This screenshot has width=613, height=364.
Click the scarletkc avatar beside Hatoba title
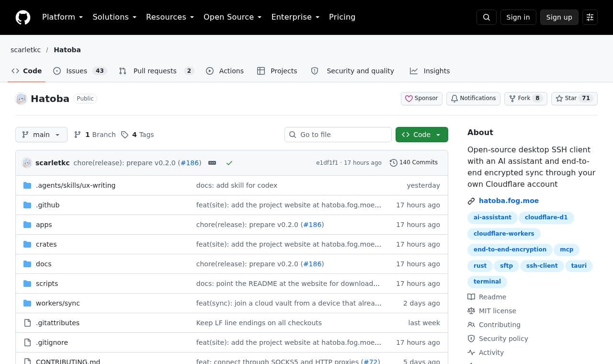(21, 99)
